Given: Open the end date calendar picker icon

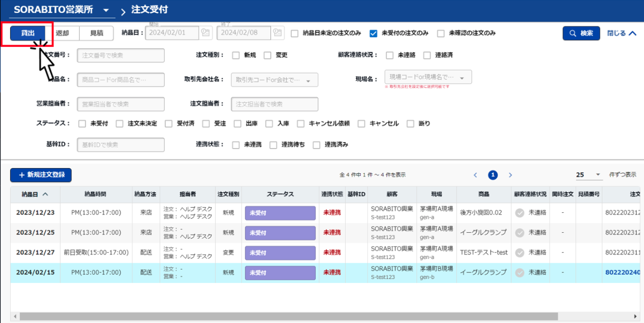Looking at the screenshot, I should tap(278, 33).
